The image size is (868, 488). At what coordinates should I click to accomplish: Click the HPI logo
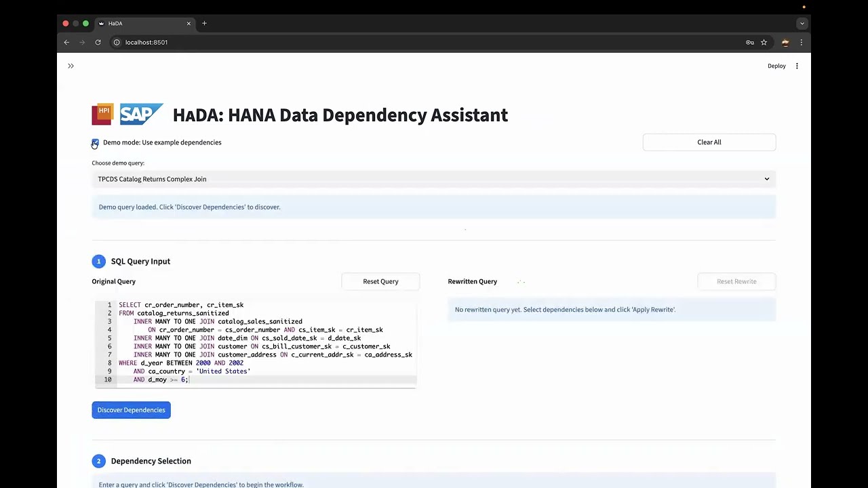(x=103, y=114)
